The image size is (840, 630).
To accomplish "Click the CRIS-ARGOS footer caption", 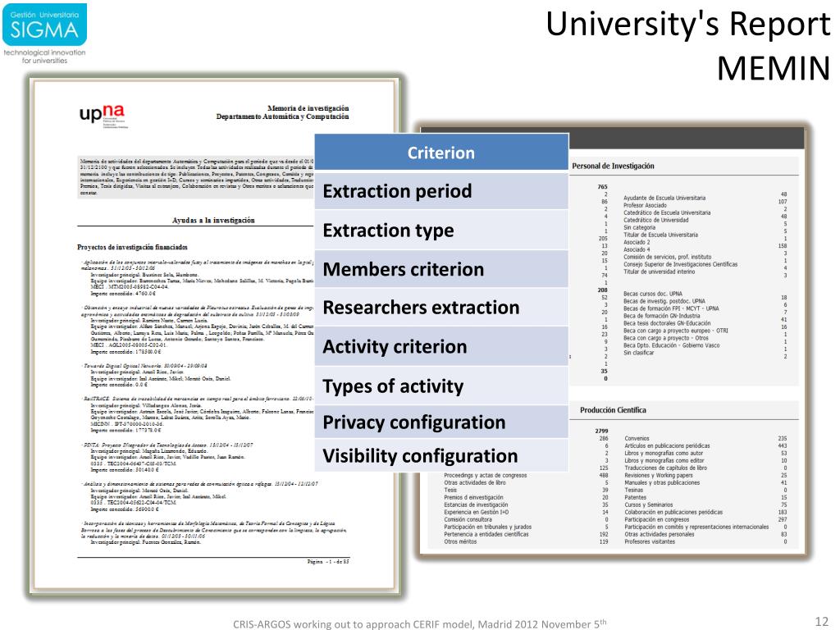I will (419, 623).
